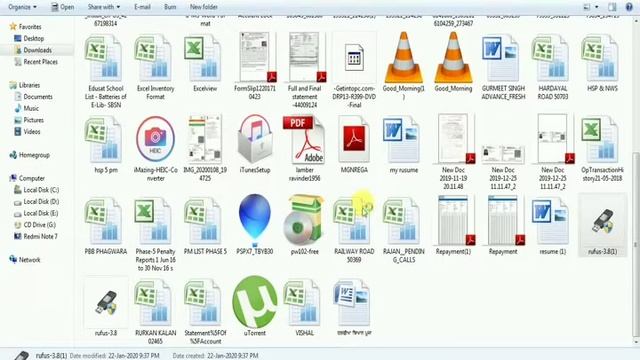Create a New folder from toolbar
This screenshot has width=640, height=360.
(x=204, y=7)
